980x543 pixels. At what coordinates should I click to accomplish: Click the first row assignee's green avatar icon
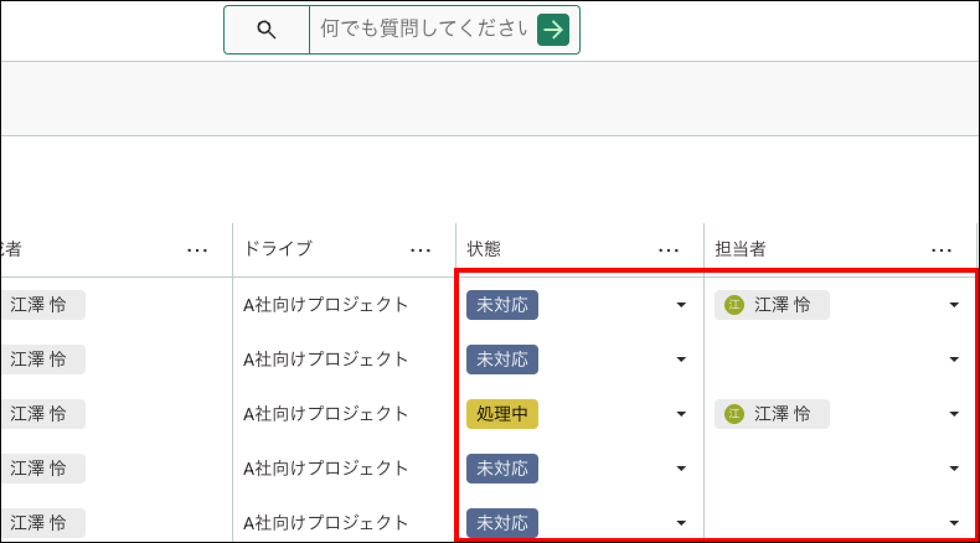pos(734,305)
